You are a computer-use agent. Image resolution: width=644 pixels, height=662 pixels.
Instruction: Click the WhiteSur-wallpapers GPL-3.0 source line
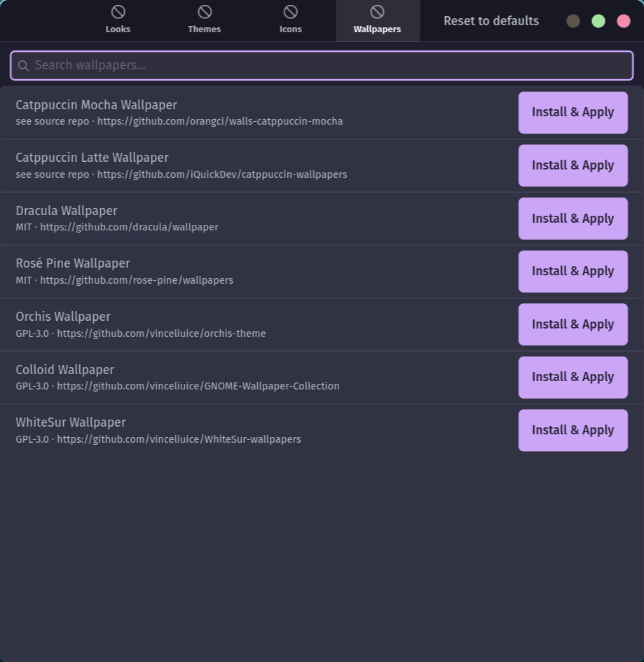pos(158,439)
